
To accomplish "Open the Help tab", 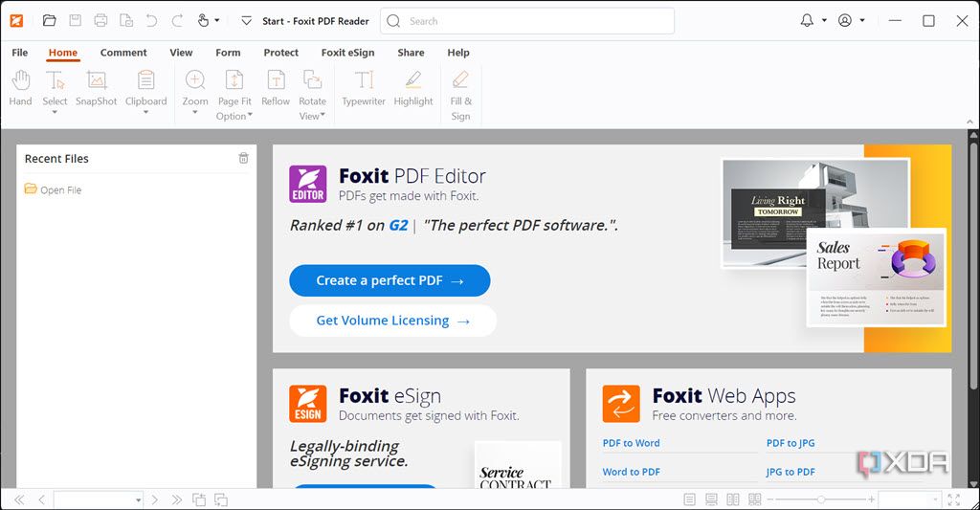I will [458, 53].
